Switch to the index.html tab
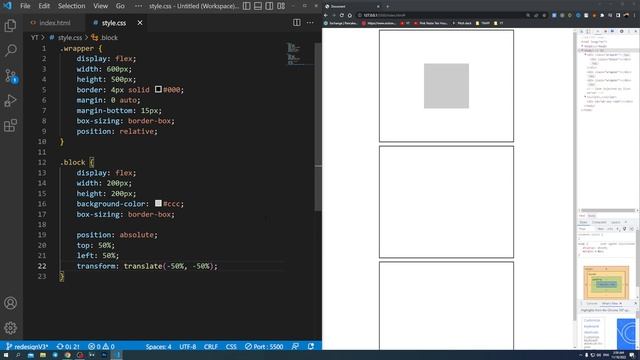The width and height of the screenshot is (640, 360). (x=51, y=22)
